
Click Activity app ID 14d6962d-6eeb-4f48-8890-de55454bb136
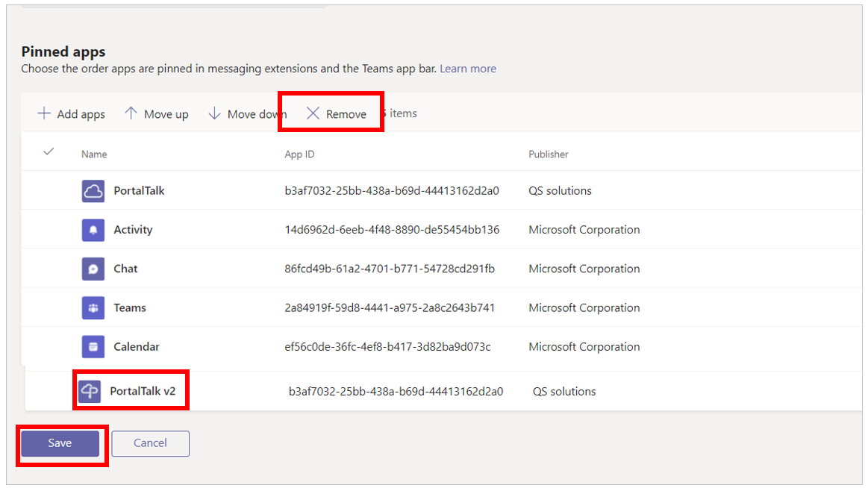pyautogui.click(x=392, y=230)
